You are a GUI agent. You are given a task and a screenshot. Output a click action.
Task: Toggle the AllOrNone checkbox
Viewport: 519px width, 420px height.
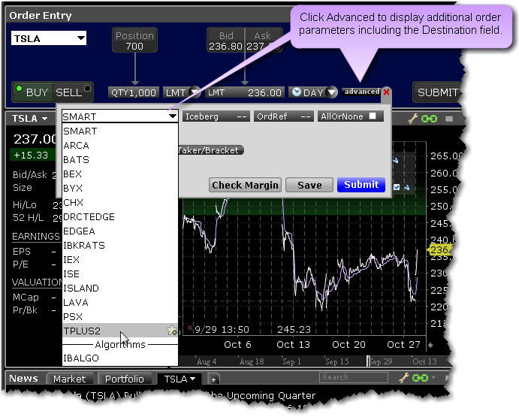click(x=372, y=116)
